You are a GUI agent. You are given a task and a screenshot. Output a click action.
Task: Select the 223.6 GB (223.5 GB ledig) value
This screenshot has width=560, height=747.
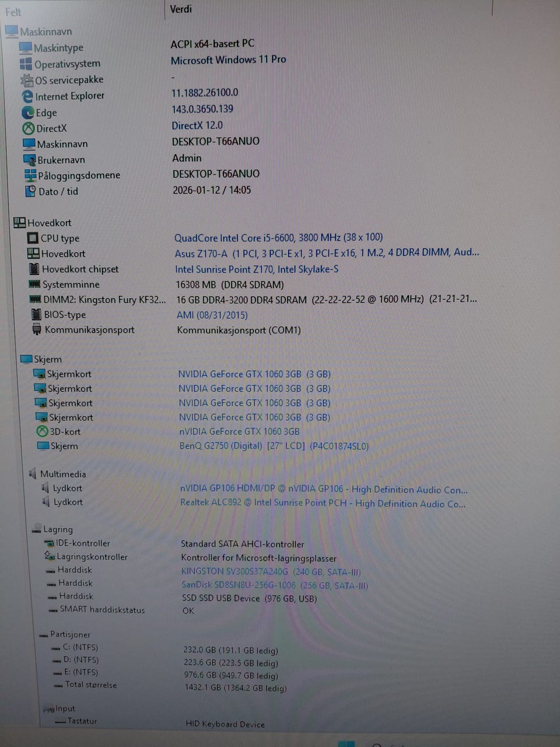coord(230,663)
